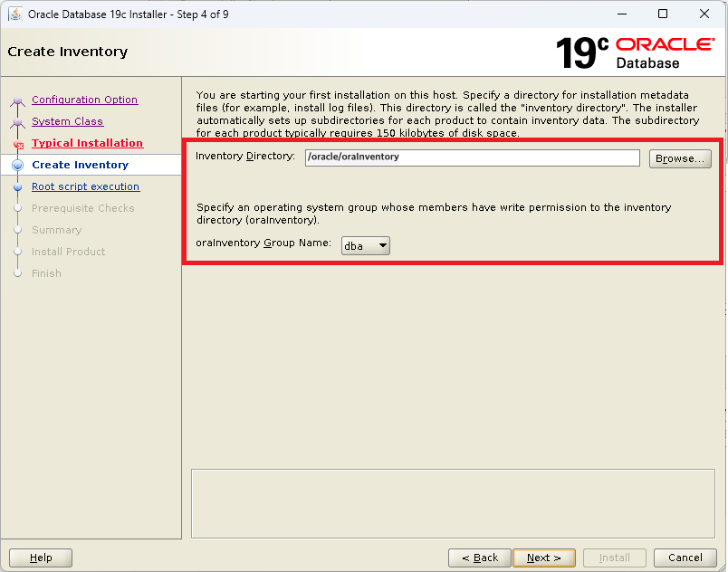Click the Inventory Directory label
728x572 pixels.
pos(245,156)
